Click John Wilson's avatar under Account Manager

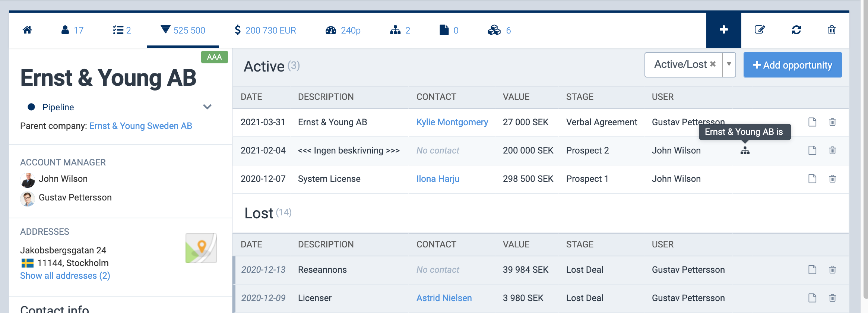coord(28,180)
